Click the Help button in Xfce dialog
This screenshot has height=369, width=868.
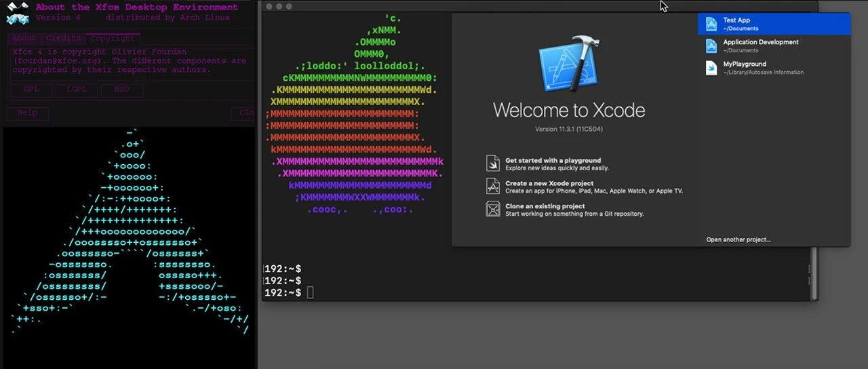(x=28, y=113)
